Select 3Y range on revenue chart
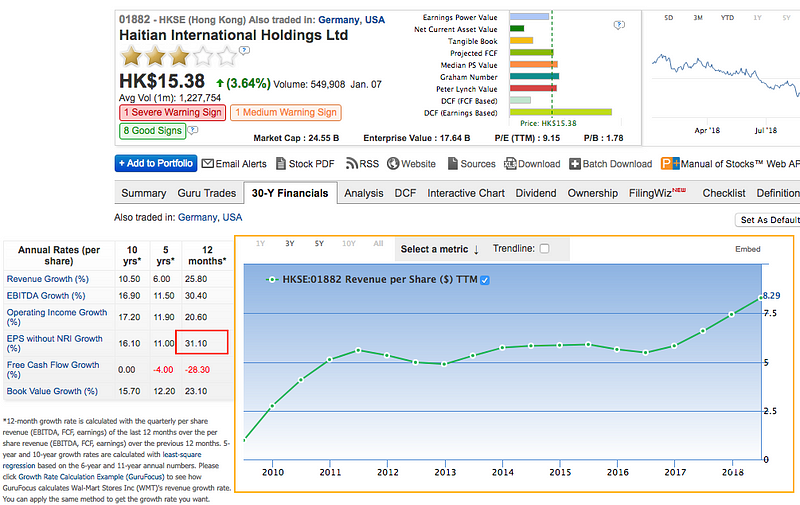Viewport: 800px width, 505px height. 290,244
